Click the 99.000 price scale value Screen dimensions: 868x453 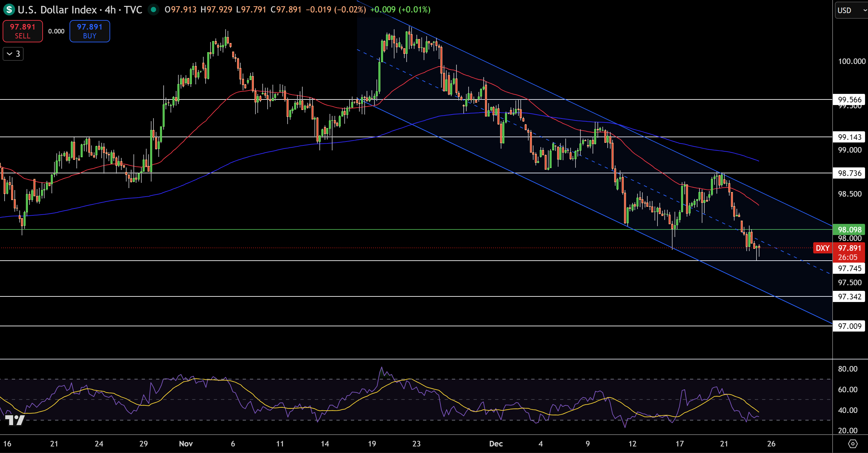coord(850,150)
